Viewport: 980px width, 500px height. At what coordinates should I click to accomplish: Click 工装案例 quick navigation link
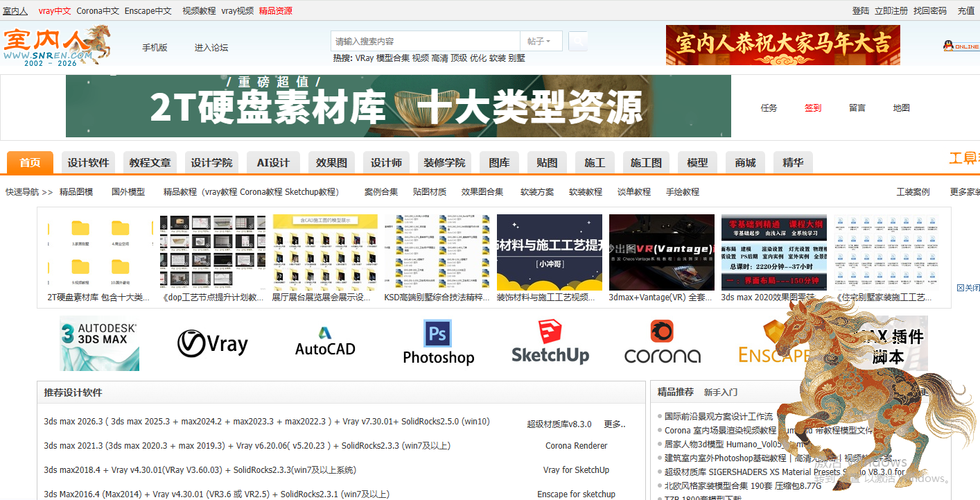coord(913,192)
